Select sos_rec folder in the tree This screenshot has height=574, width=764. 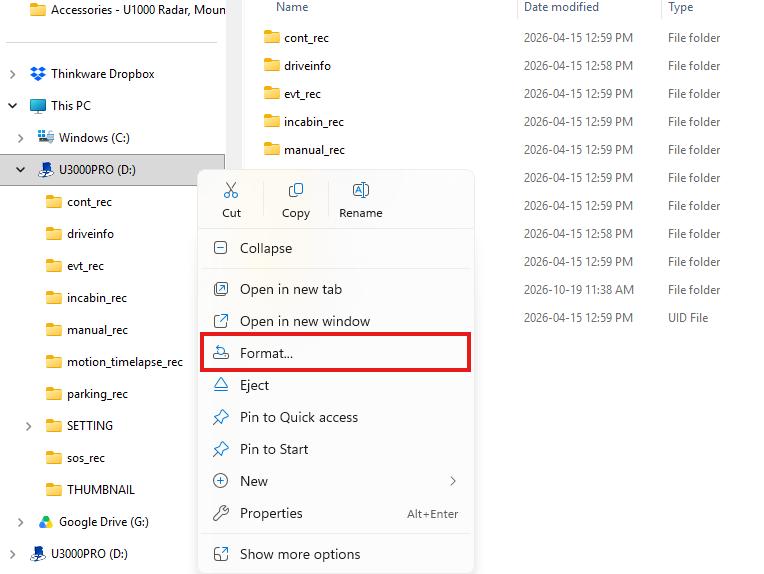point(86,458)
